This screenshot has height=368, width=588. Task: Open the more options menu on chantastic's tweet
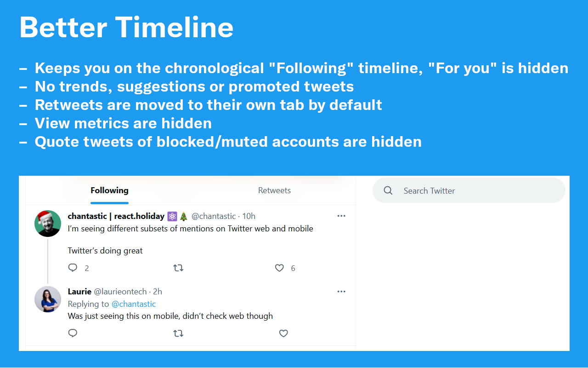(x=341, y=215)
